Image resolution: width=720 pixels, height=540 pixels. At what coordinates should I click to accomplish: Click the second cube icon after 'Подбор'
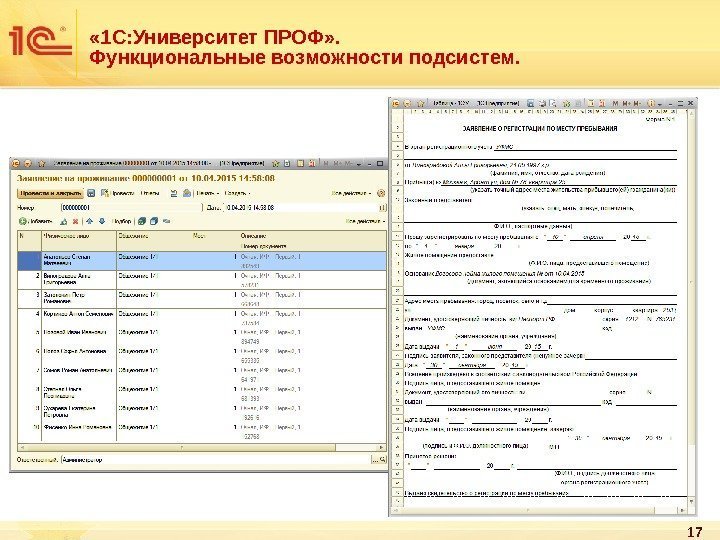click(154, 221)
